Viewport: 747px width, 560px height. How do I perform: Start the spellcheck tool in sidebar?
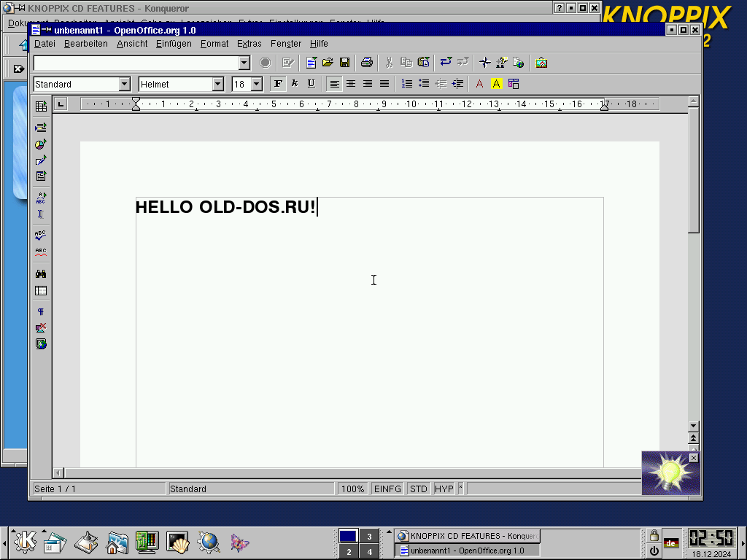tap(41, 236)
